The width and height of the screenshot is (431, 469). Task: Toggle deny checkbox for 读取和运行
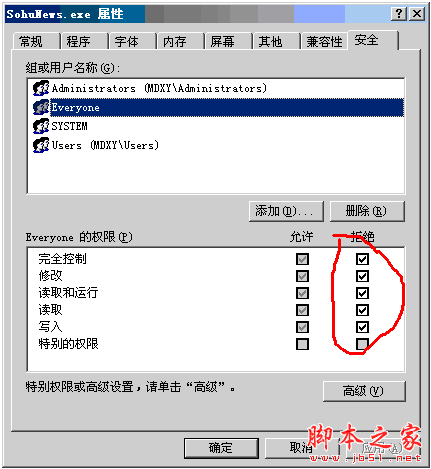click(362, 293)
